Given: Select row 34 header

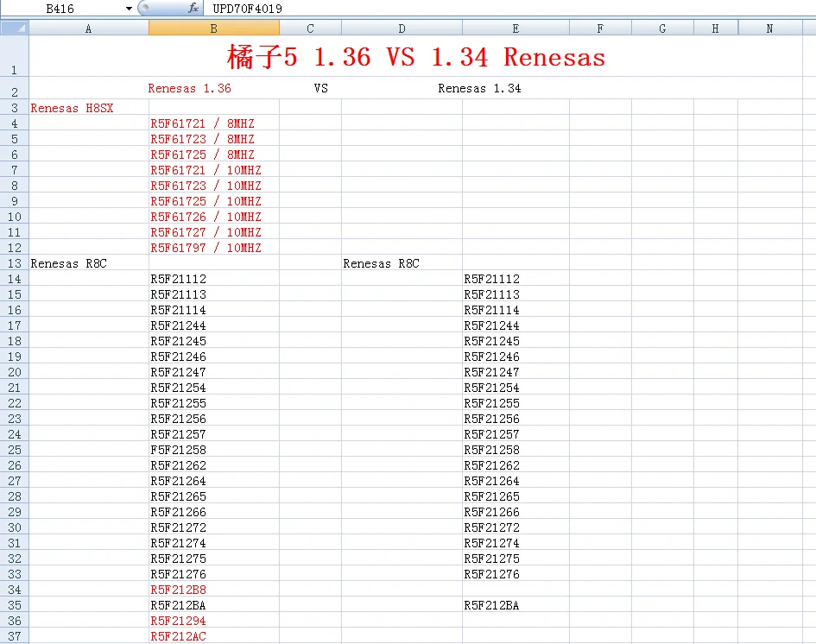Looking at the screenshot, I should coord(15,590).
